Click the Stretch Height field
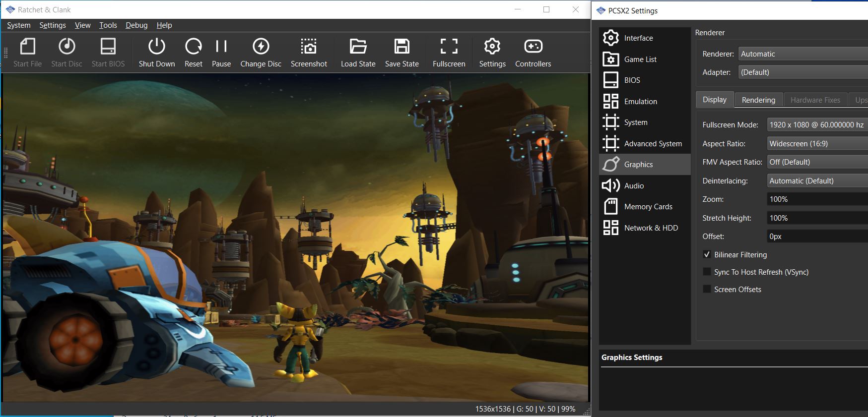Screen dimensions: 868x417 (817, 218)
